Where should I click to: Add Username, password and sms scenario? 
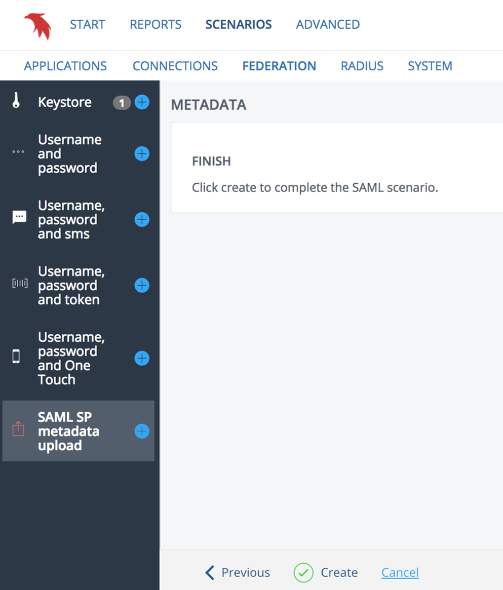pos(142,219)
